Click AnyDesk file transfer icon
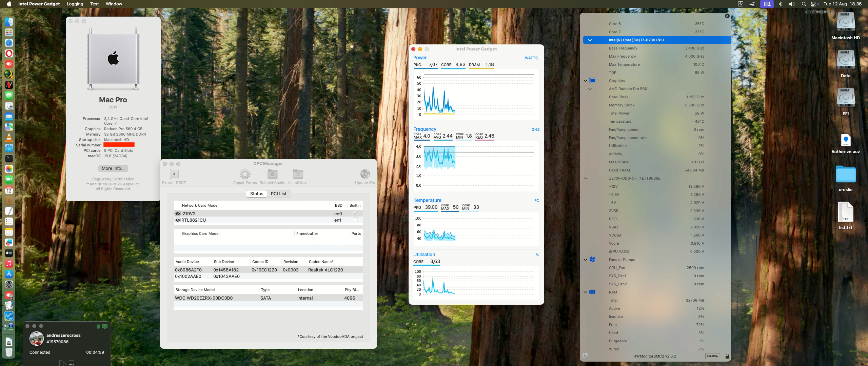Image resolution: width=868 pixels, height=366 pixels. (x=62, y=363)
